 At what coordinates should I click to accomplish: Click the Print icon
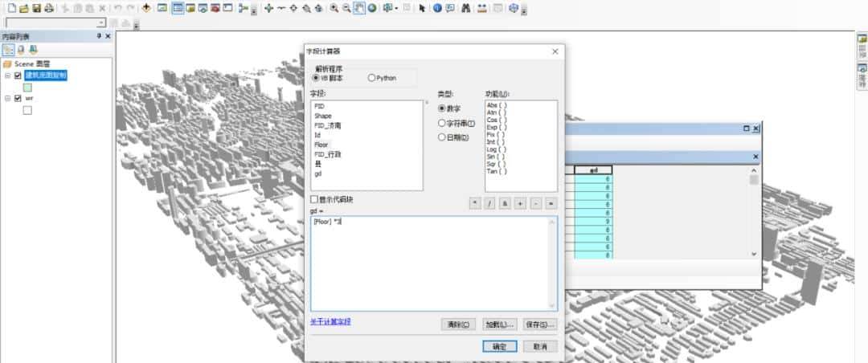point(49,8)
